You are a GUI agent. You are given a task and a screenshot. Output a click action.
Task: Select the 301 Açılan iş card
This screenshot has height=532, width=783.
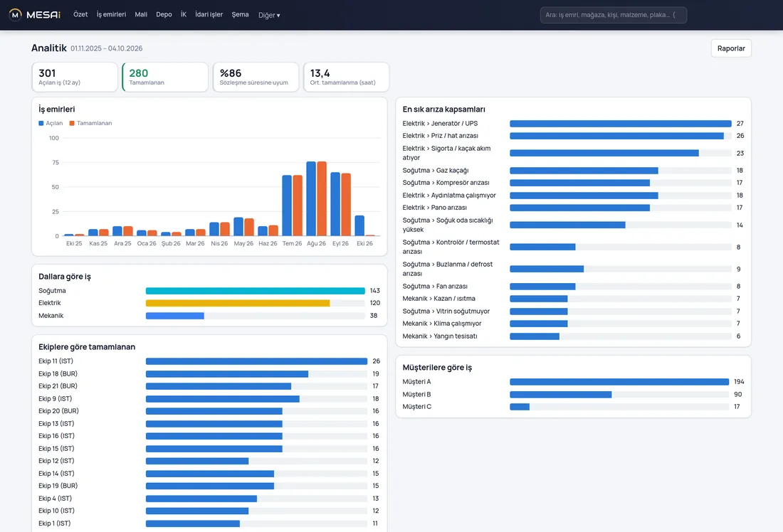[75, 77]
